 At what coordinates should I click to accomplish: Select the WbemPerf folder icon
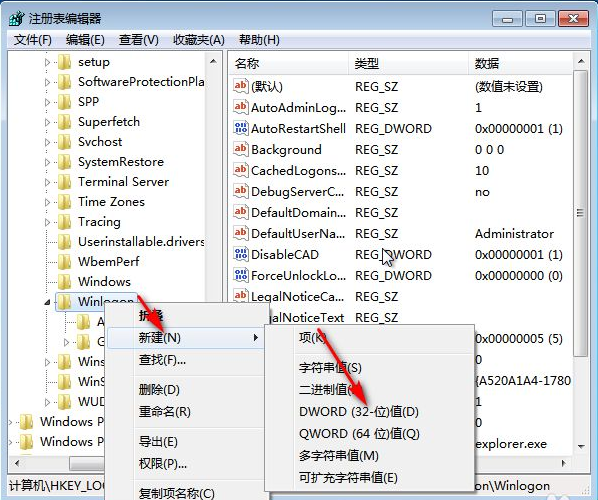(x=64, y=262)
